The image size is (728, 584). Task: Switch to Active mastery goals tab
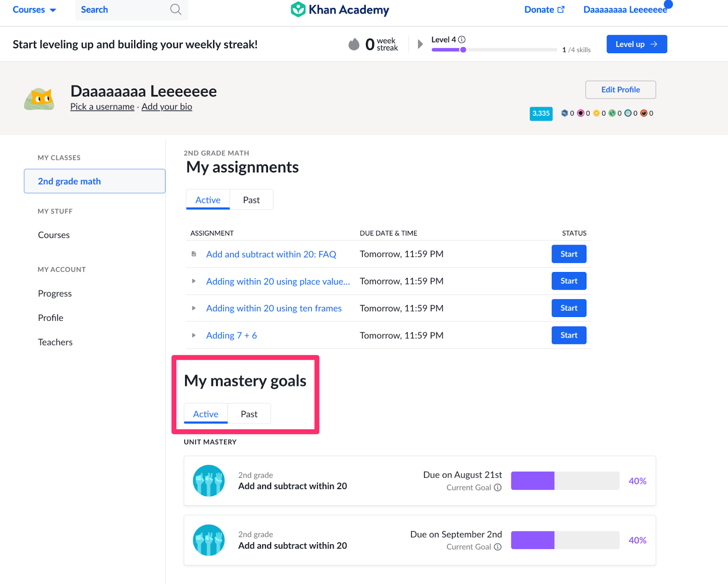206,414
